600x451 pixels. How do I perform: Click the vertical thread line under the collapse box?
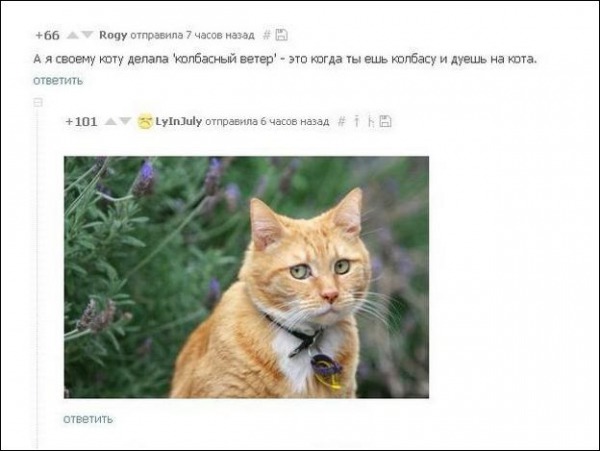(x=38, y=277)
